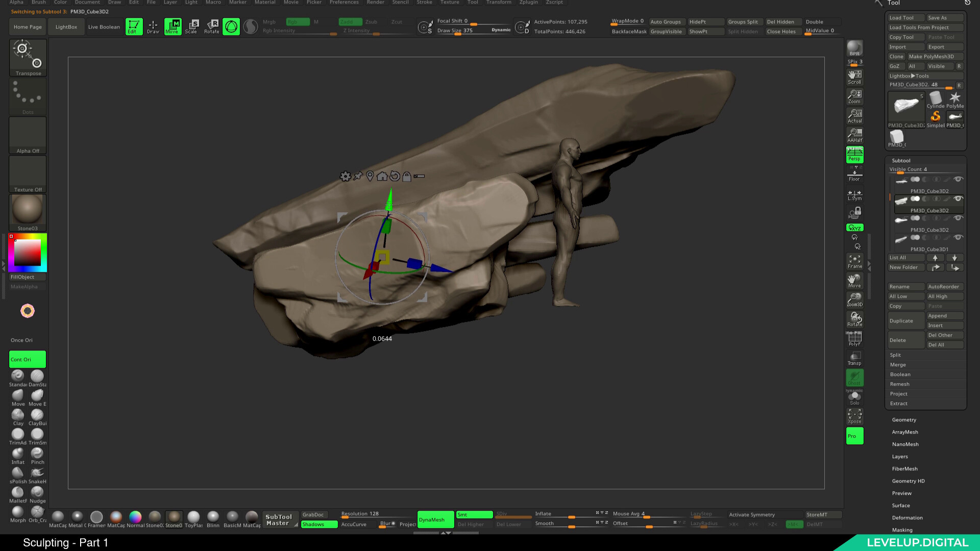
Task: Disable the DynaMesh button
Action: point(435,519)
